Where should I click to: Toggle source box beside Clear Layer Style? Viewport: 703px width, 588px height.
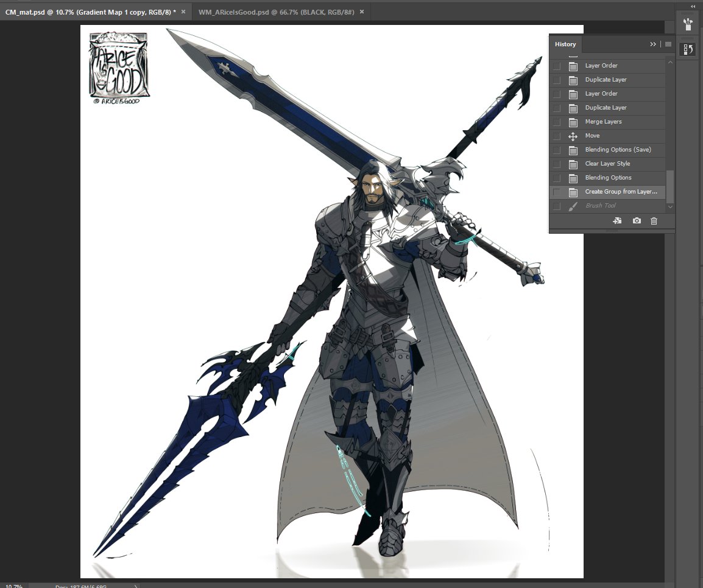(x=557, y=164)
